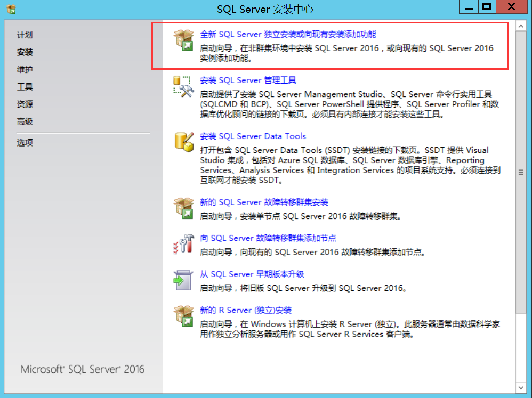
Task: Click the upgrade from earlier version icon
Action: click(183, 280)
